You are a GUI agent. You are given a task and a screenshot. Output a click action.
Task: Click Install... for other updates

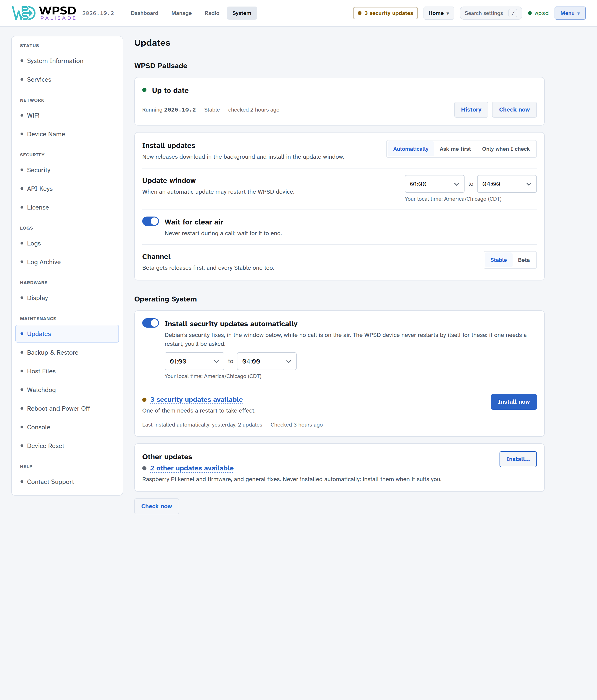click(x=518, y=459)
